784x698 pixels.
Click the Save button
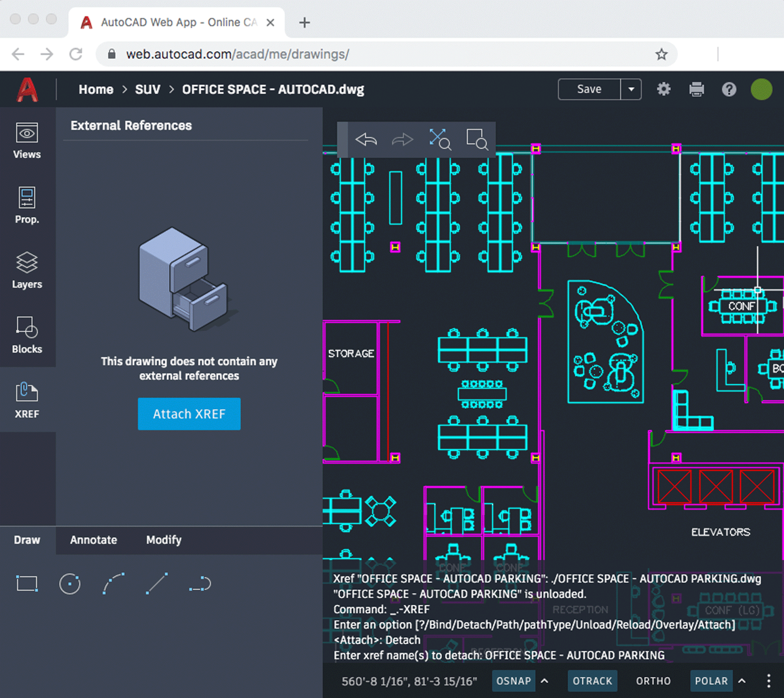click(x=589, y=89)
